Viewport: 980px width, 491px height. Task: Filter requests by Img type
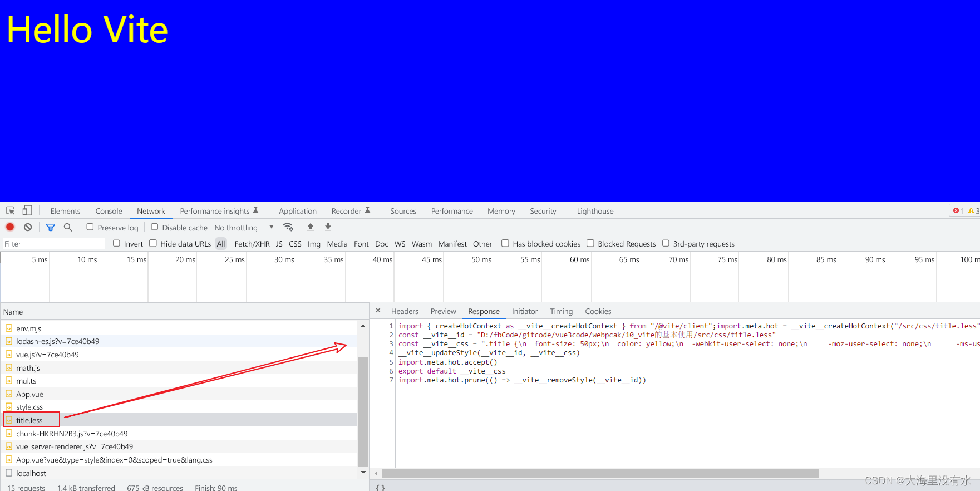(314, 244)
